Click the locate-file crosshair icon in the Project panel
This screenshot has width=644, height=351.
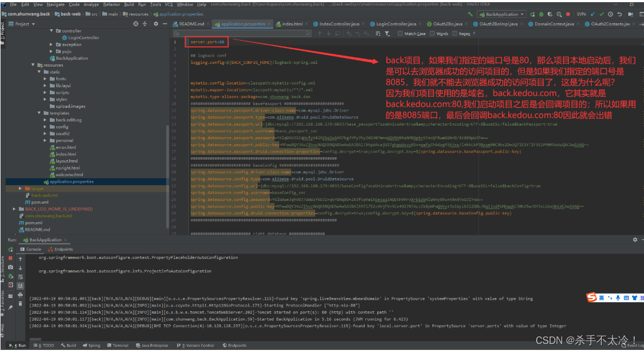(x=135, y=24)
